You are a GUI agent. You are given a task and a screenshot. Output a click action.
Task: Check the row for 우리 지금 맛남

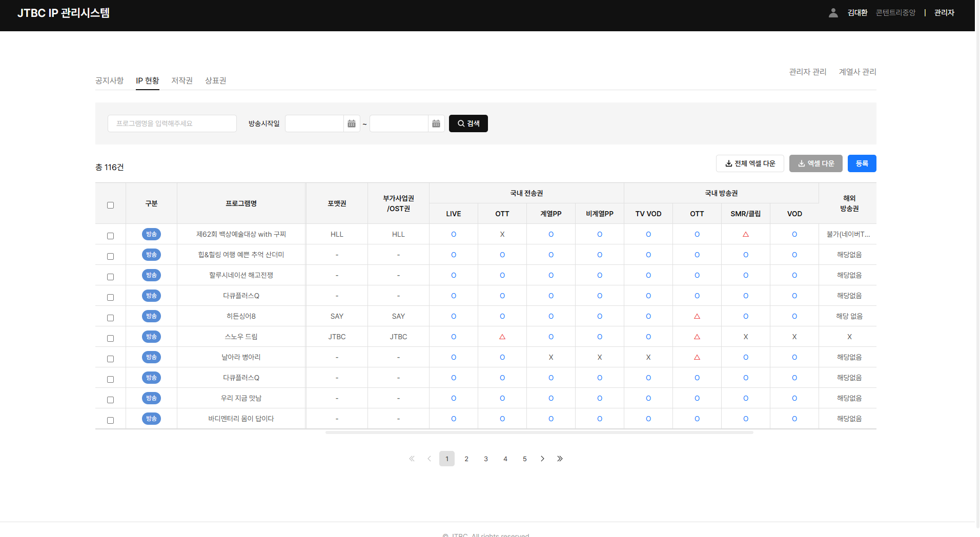pos(110,400)
